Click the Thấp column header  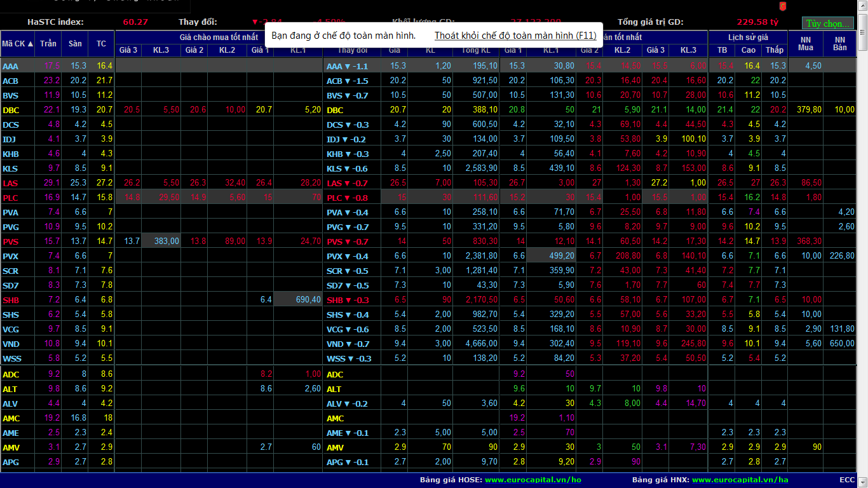coord(774,50)
